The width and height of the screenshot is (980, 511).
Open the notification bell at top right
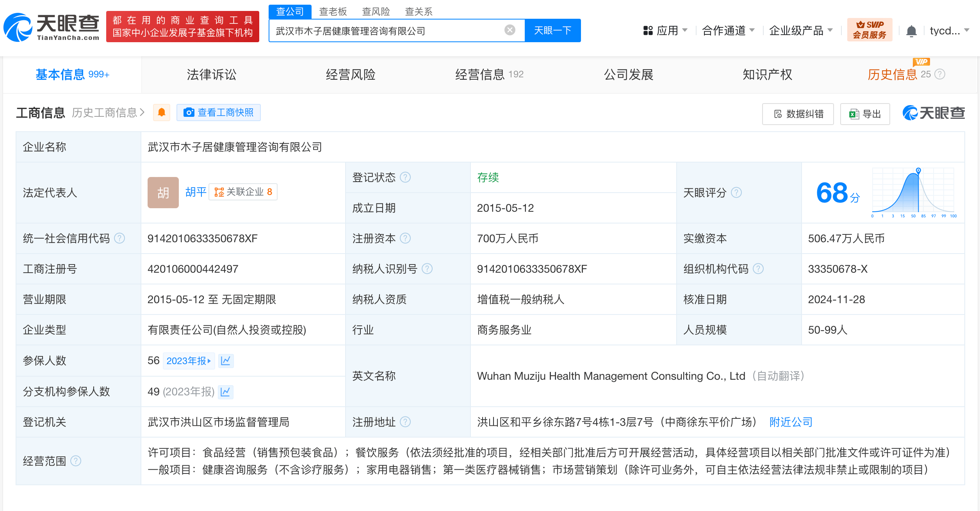(x=912, y=30)
